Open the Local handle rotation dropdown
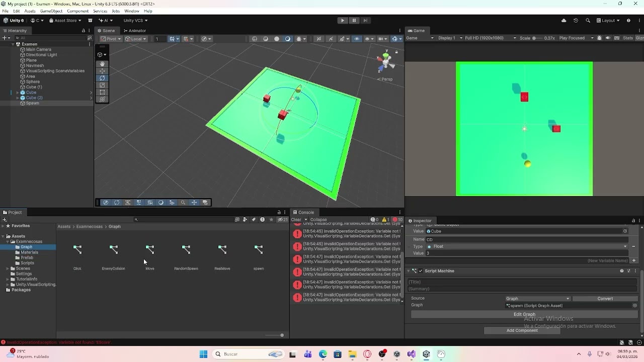This screenshot has width=644, height=362. [135, 39]
